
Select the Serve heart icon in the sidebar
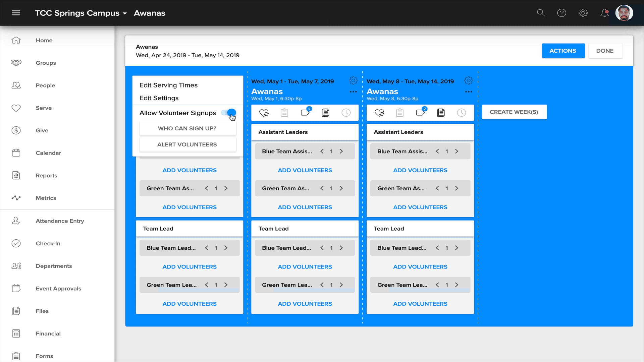pyautogui.click(x=16, y=108)
